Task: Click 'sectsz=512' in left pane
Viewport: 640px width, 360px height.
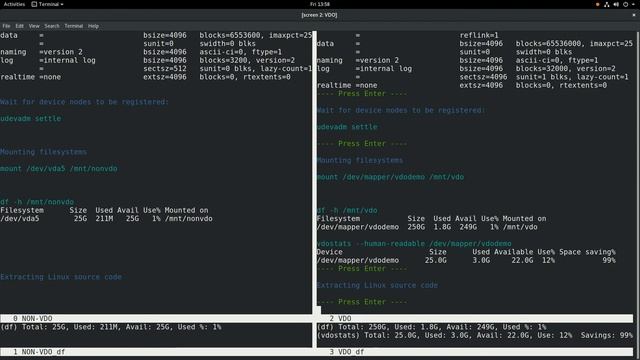Action: pos(165,69)
